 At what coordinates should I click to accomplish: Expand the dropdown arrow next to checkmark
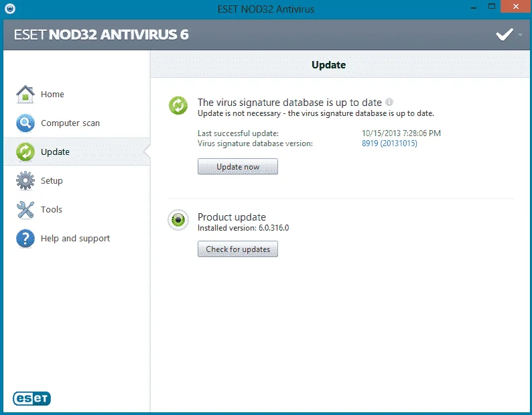(x=520, y=35)
